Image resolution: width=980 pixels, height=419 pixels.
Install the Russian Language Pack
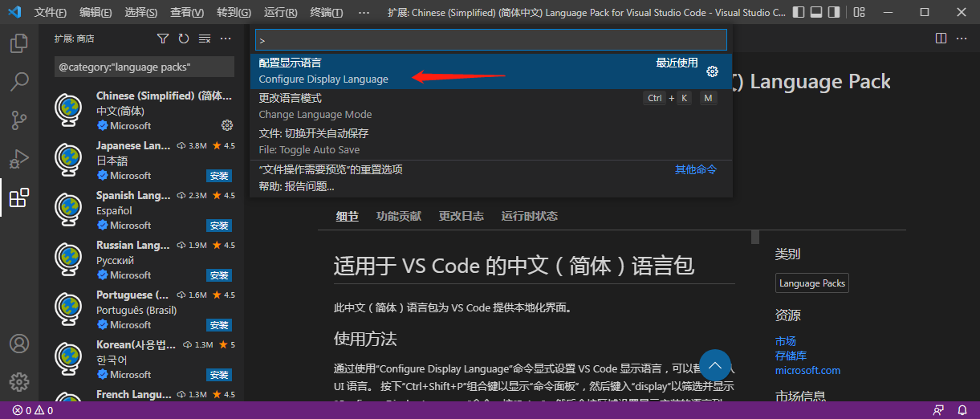tap(219, 275)
